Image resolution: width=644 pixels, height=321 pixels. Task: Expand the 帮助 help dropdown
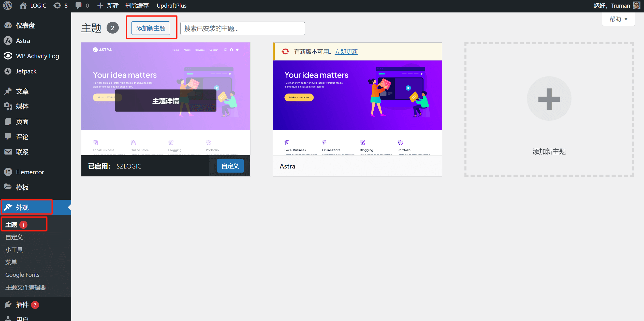618,19
